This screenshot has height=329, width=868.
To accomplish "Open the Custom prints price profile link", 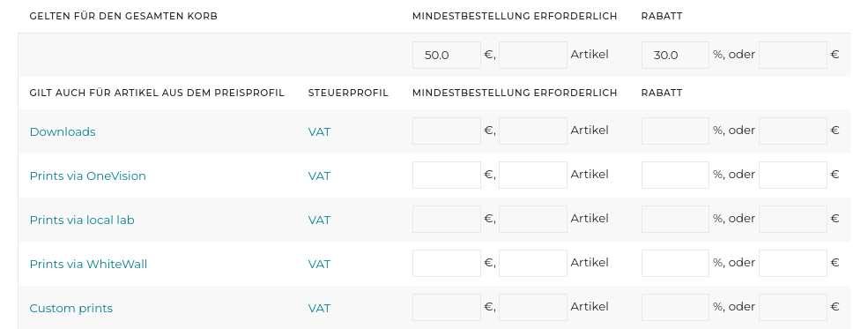I will [x=70, y=308].
